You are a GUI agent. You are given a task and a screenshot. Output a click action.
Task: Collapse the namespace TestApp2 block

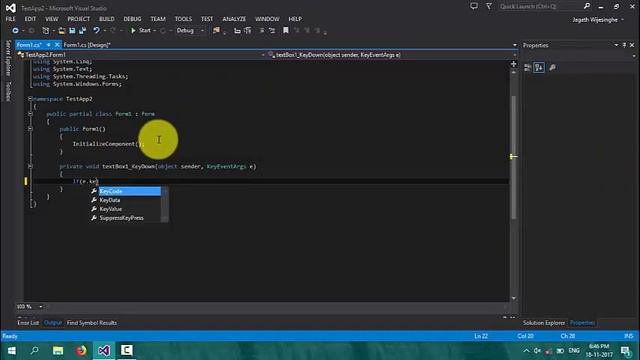30,99
